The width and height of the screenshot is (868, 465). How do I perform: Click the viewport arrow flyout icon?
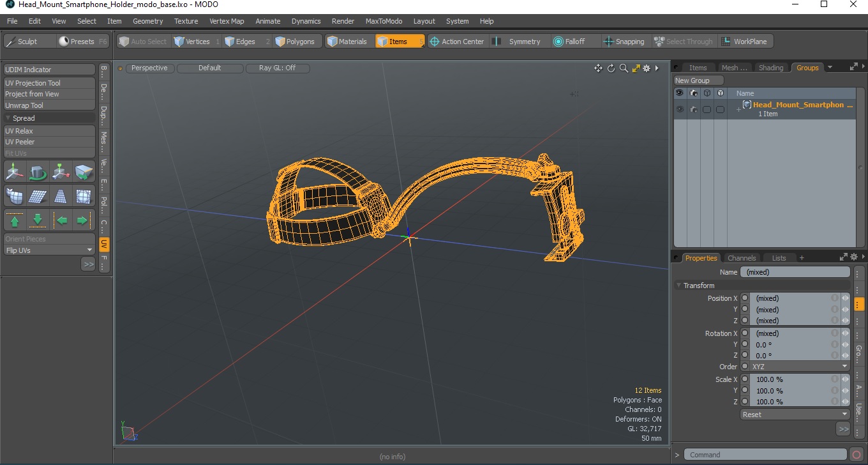(657, 68)
